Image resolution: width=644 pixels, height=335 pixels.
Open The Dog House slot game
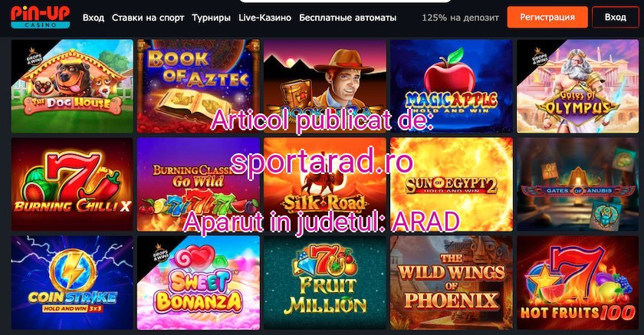click(x=72, y=86)
